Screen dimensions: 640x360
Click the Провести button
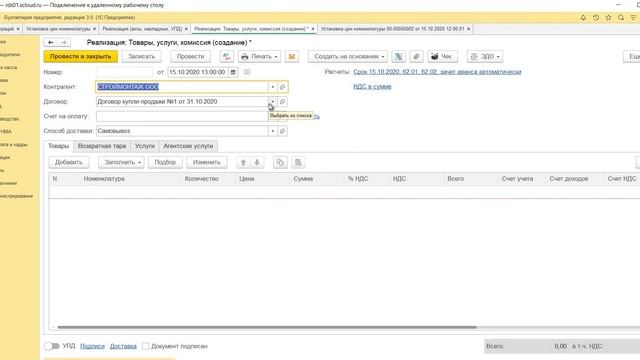point(191,56)
